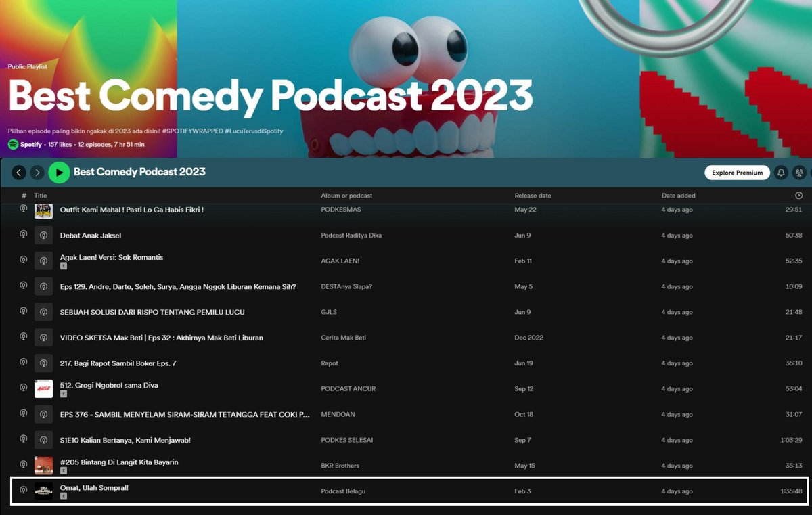
Task: Sort by Date added column header
Action: click(678, 196)
